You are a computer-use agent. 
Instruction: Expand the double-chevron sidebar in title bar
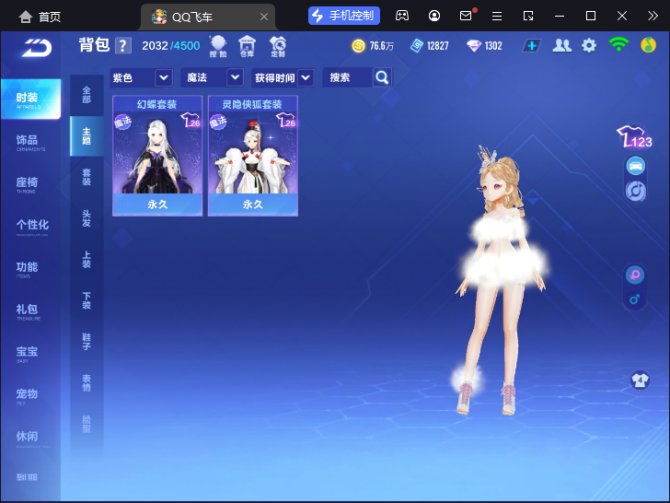[652, 16]
